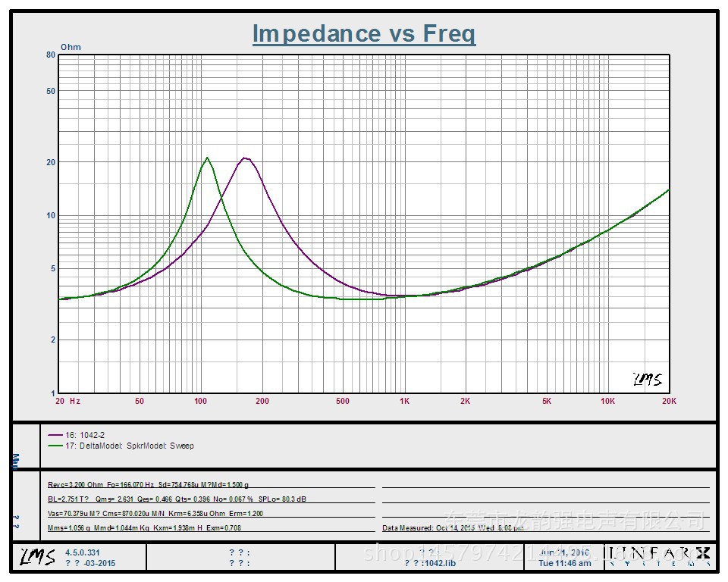Click the Revc=3.200 Ohm parameter line
The height and width of the screenshot is (582, 728).
point(148,484)
